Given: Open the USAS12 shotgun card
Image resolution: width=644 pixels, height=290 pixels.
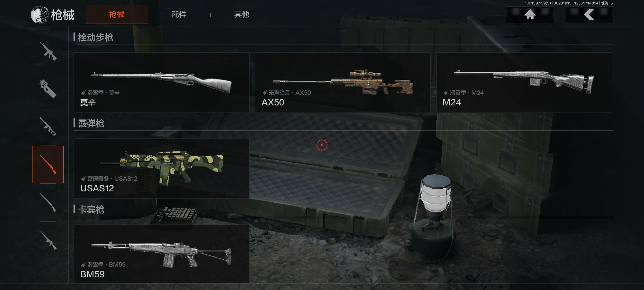Looking at the screenshot, I should tap(162, 168).
